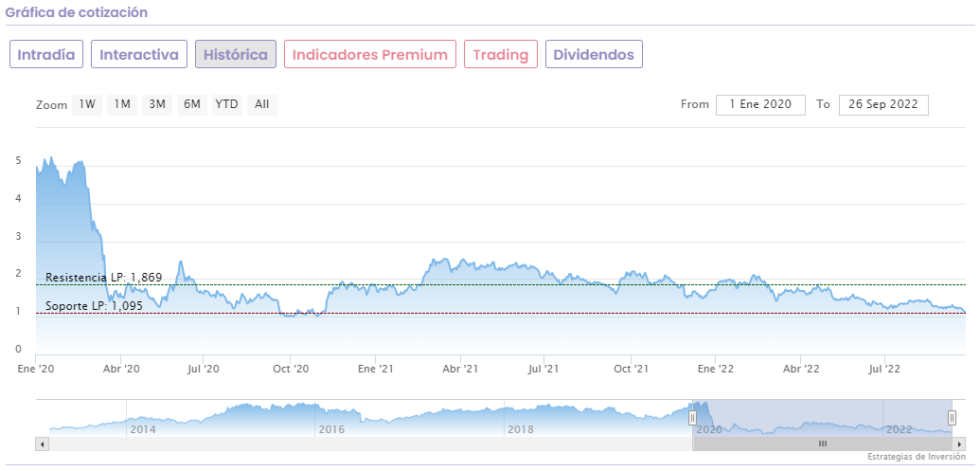This screenshot has width=980, height=471.
Task: Set zoom range to 3M
Action: [x=157, y=104]
